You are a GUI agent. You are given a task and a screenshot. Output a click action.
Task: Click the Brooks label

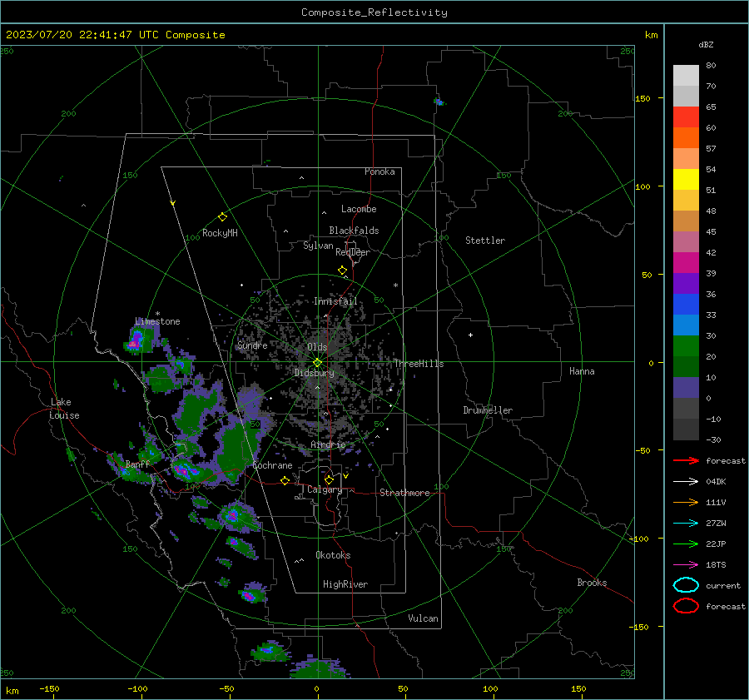(x=592, y=583)
